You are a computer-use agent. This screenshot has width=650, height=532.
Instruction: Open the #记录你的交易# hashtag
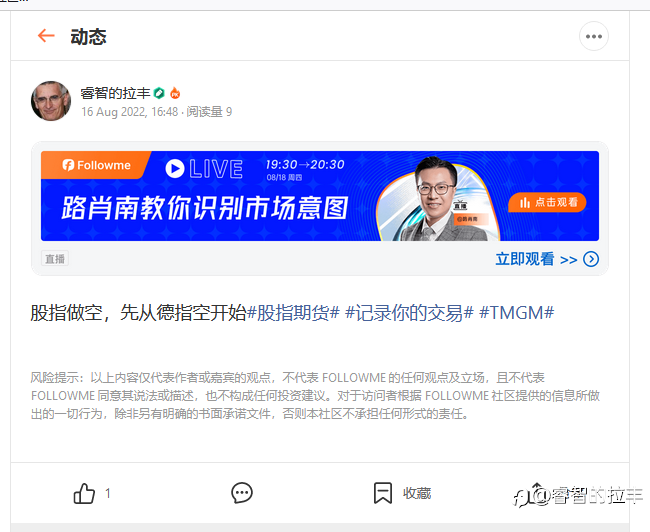pyautogui.click(x=409, y=313)
